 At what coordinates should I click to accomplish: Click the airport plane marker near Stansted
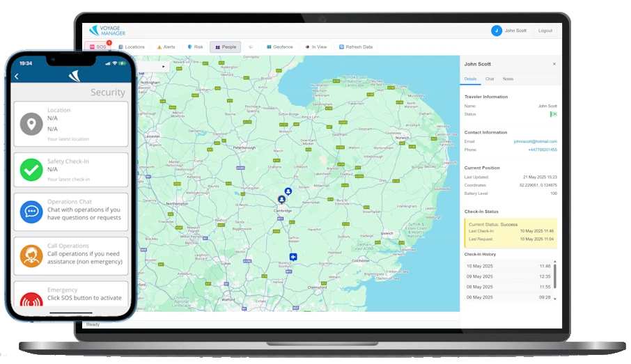[293, 257]
